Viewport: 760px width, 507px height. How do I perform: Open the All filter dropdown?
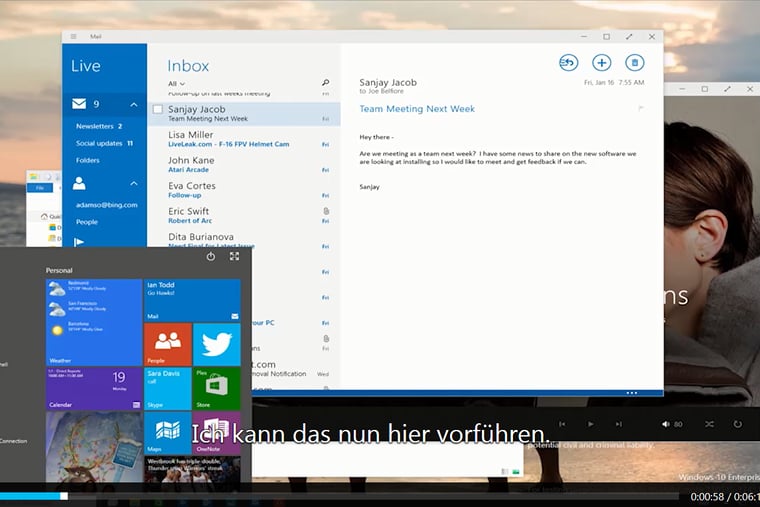coord(176,84)
